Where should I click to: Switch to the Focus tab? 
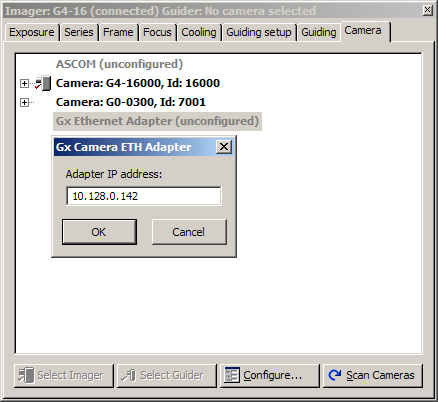pos(157,32)
